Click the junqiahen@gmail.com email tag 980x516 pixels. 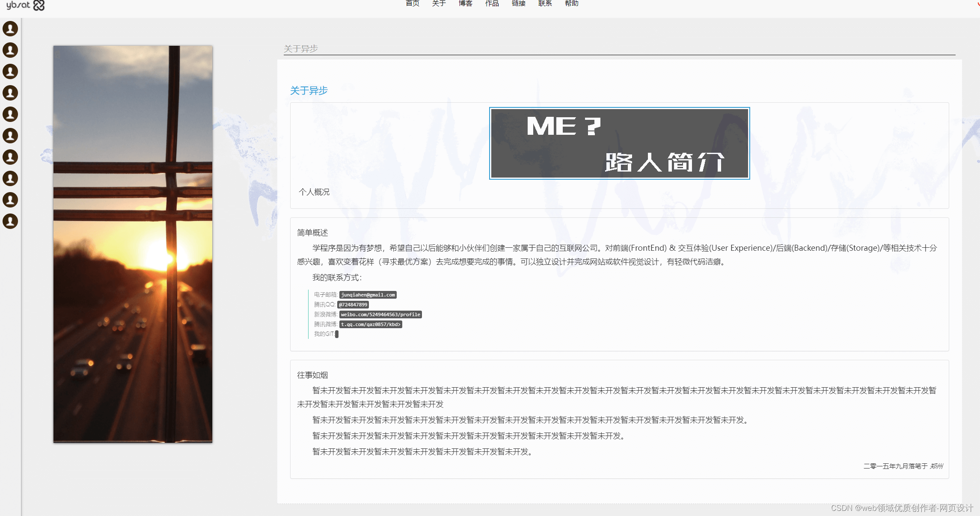(368, 295)
